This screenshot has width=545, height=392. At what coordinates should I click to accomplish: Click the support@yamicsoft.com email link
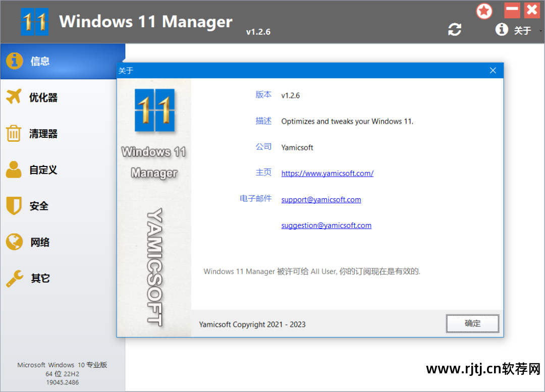coord(321,199)
